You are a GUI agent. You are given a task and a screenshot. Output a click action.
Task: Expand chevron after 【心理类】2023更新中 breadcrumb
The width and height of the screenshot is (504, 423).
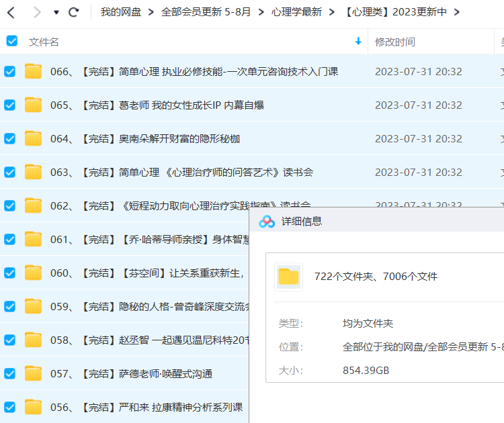click(457, 12)
